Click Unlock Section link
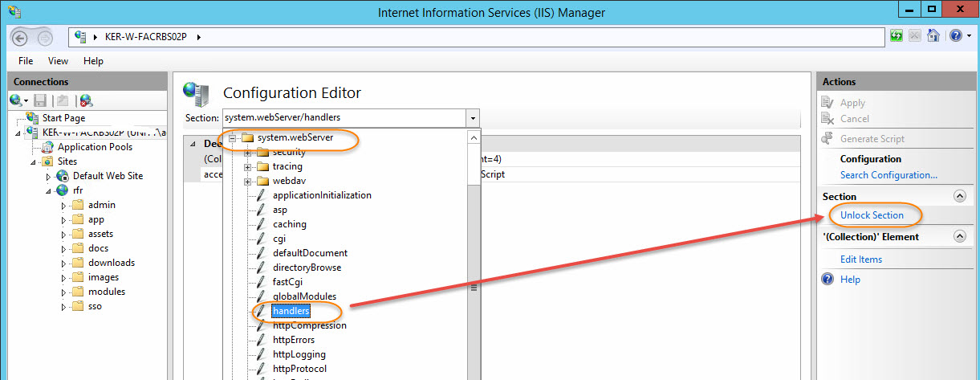 [x=872, y=215]
